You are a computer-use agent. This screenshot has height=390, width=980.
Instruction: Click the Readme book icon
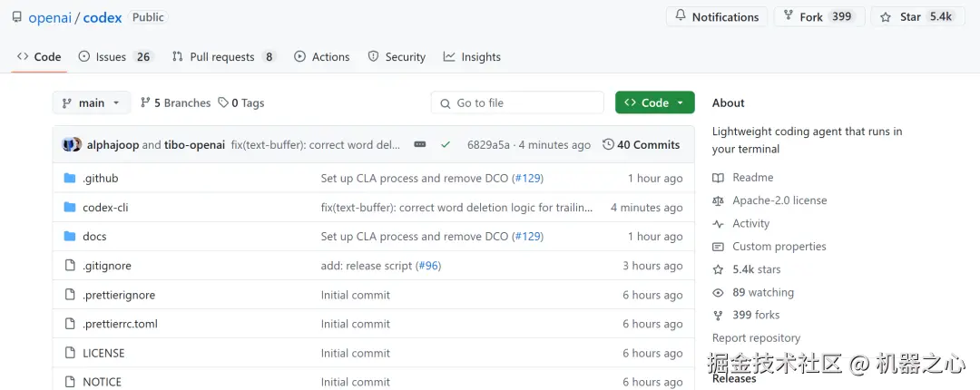[718, 178]
